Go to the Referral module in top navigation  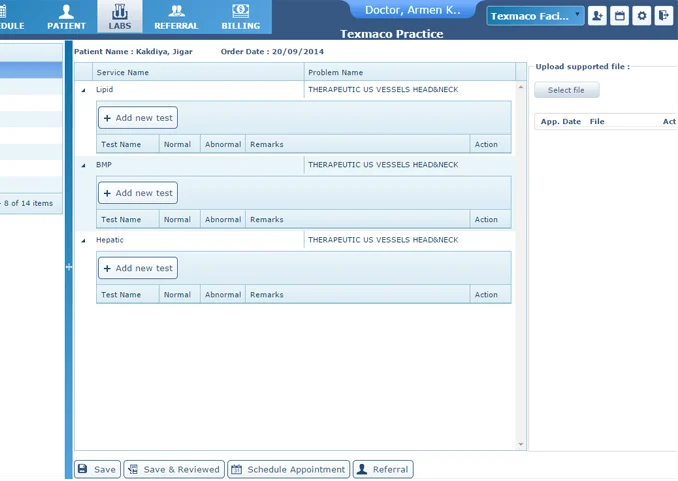pos(176,16)
